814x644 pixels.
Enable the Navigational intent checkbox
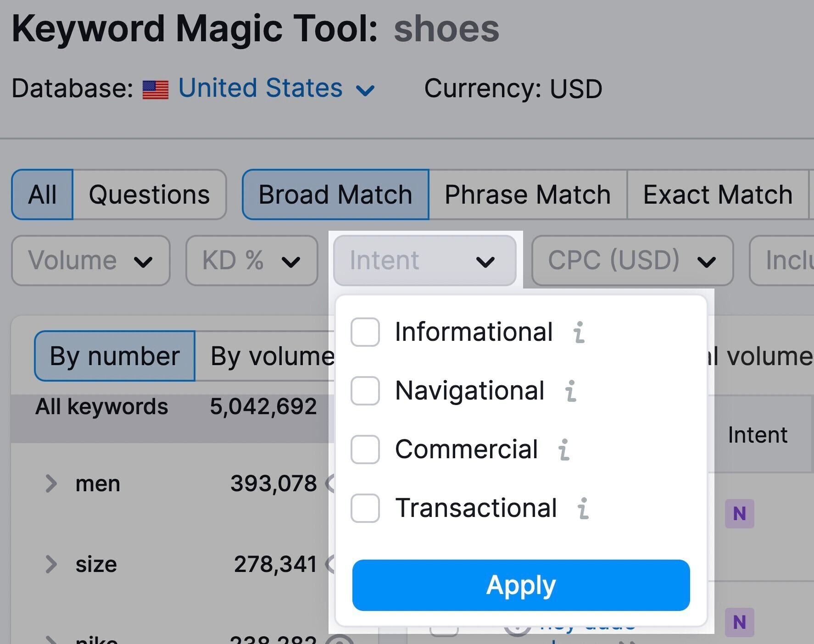pyautogui.click(x=365, y=391)
